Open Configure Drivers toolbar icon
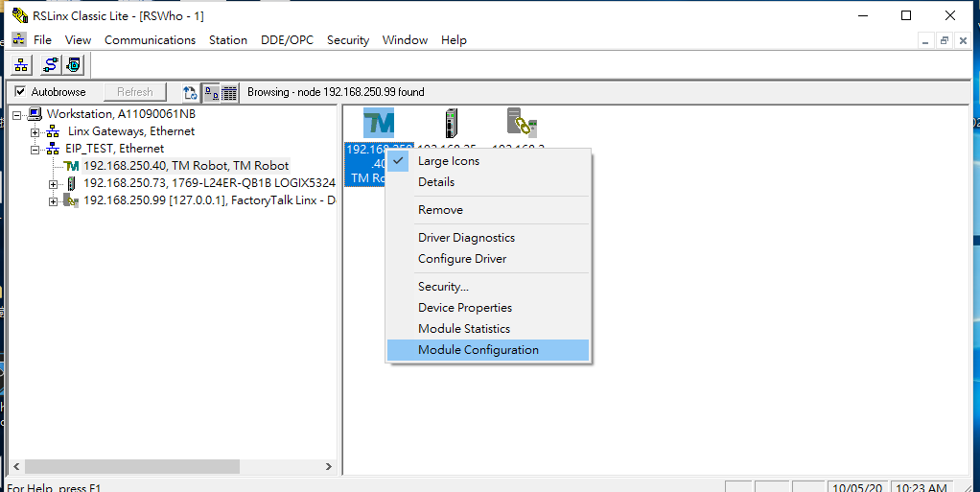This screenshot has width=980, height=492. [50, 64]
